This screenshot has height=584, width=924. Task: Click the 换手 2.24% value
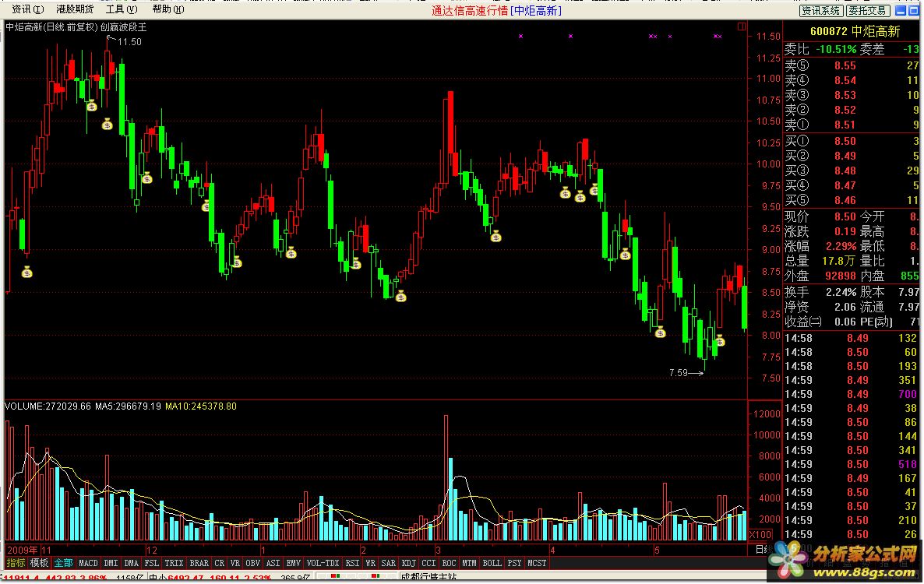[x=841, y=292]
